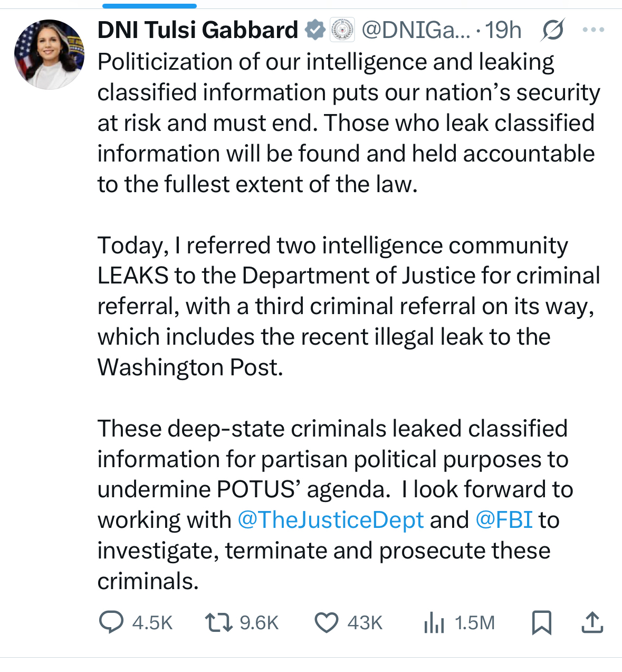Like the post with heart icon
Screen dimensions: 622x672
click(327, 622)
